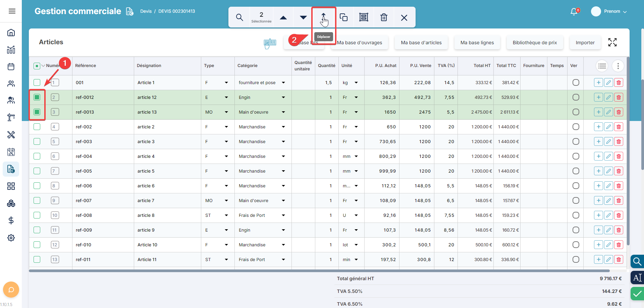Image resolution: width=644 pixels, height=308 pixels.
Task: Delete selected rows with toolbar trash icon
Action: pos(384,17)
